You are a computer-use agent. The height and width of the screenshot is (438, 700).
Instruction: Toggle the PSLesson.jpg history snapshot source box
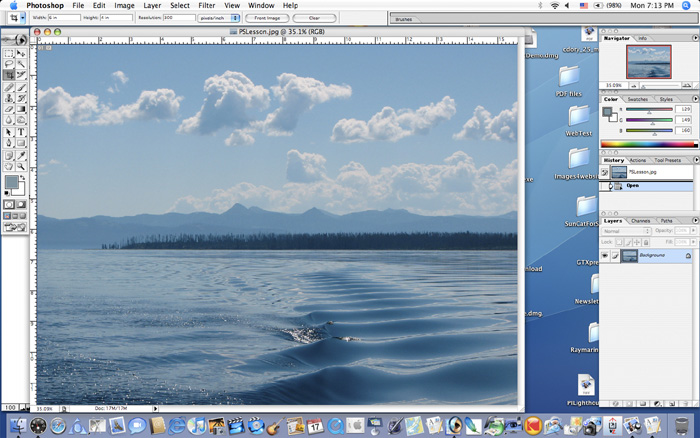click(x=606, y=173)
